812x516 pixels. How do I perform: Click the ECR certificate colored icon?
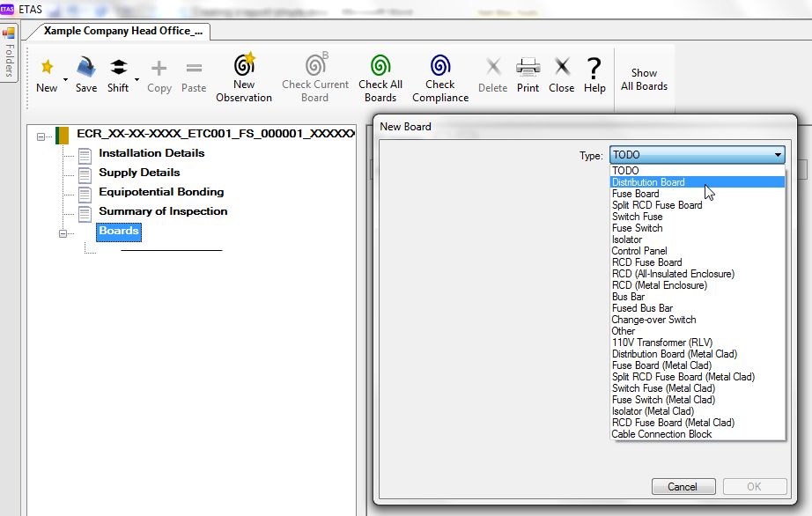tap(63, 136)
